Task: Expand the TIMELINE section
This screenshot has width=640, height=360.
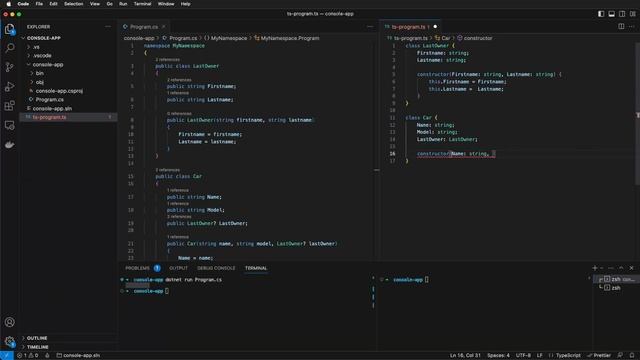Action: 69,347
